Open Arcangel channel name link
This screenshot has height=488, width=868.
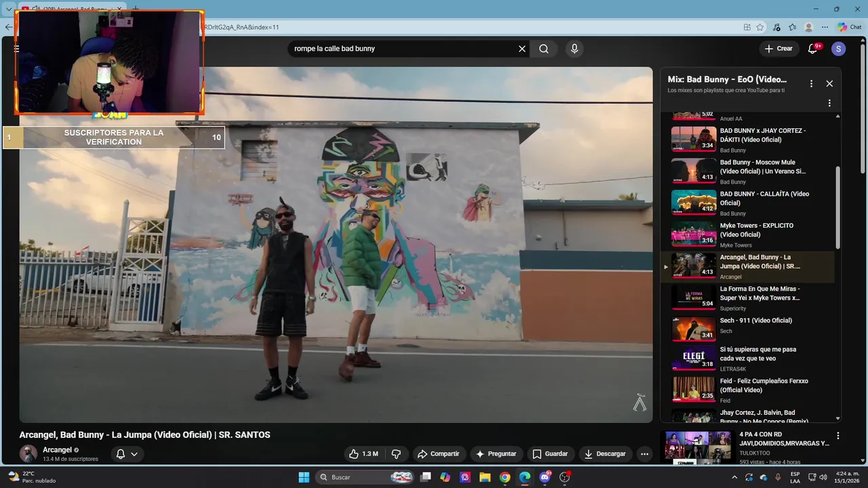tap(57, 450)
